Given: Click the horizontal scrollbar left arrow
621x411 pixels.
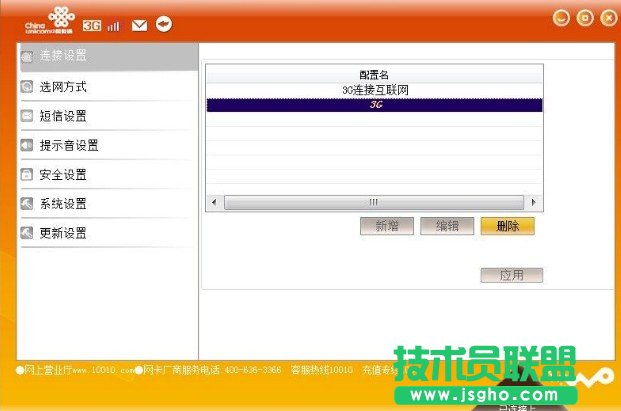Looking at the screenshot, I should pyautogui.click(x=214, y=202).
